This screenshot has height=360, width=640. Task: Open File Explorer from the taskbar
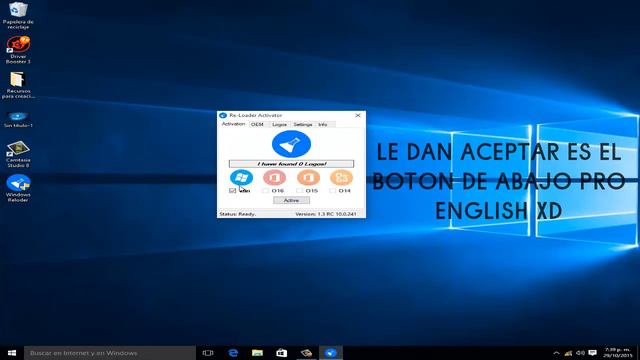pyautogui.click(x=257, y=353)
